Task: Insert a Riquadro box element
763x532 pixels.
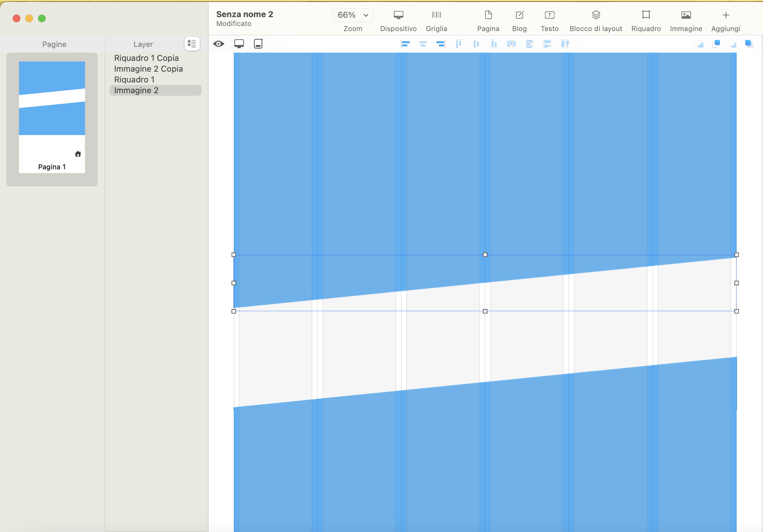Action: coord(646,21)
